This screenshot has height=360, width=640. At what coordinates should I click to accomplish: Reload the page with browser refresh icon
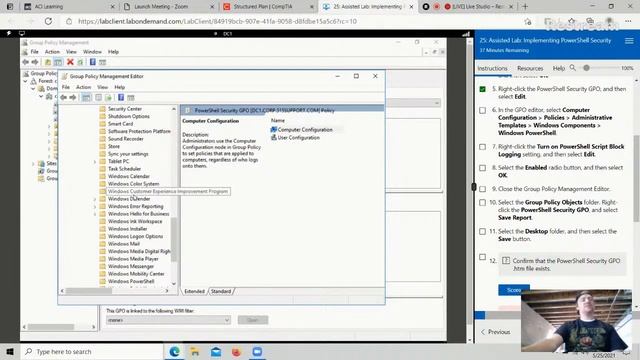pyautogui.click(x=48, y=21)
